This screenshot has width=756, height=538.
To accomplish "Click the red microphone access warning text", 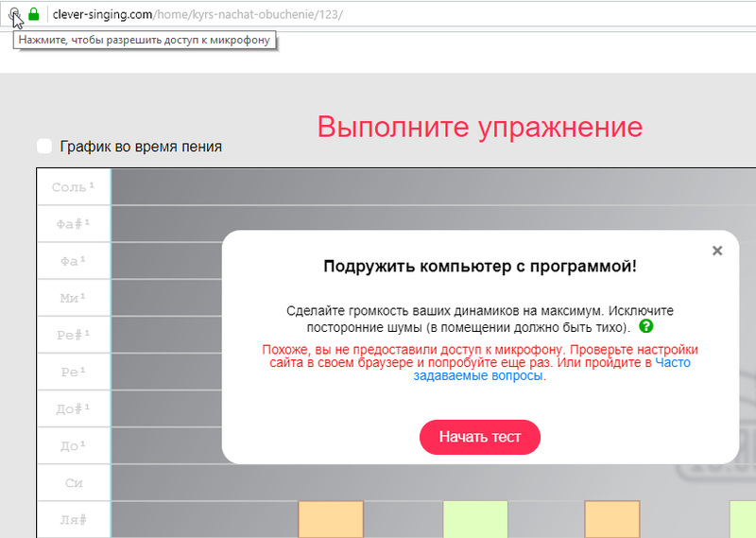I will pyautogui.click(x=480, y=362).
